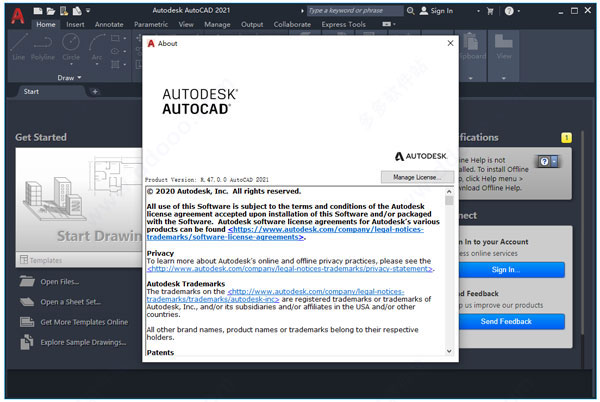The image size is (600, 402).
Task: Switch to the Parametric ribbon tab
Action: (x=151, y=24)
